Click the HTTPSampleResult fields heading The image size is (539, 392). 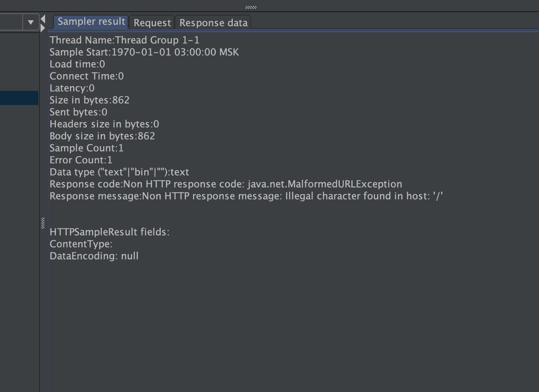pyautogui.click(x=109, y=232)
